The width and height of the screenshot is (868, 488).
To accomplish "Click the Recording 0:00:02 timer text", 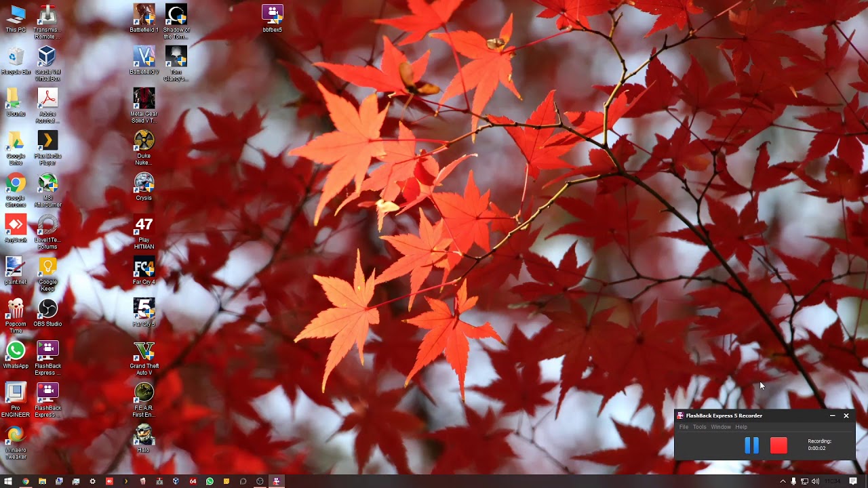I will pos(819,445).
